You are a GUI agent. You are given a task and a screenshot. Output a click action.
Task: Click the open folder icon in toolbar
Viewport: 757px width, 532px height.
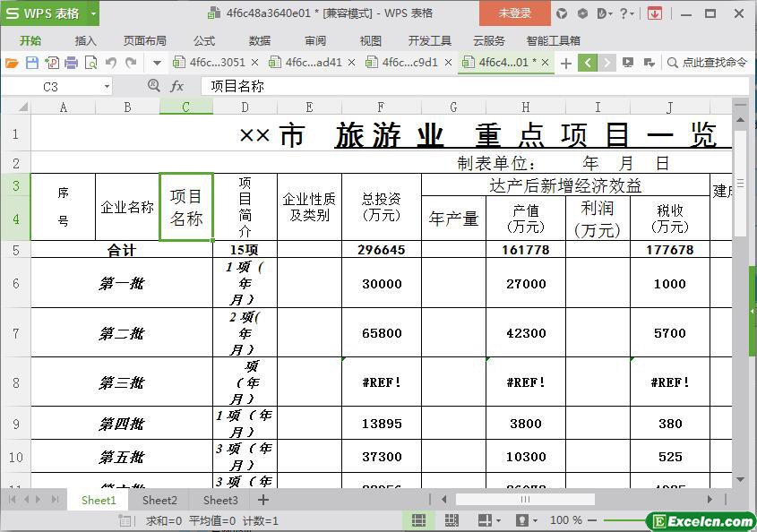pyautogui.click(x=12, y=63)
